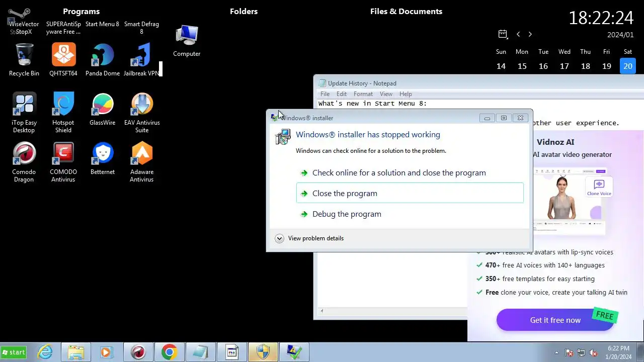Select Sat 20 in the calendar
This screenshot has width=644, height=362.
point(628,66)
